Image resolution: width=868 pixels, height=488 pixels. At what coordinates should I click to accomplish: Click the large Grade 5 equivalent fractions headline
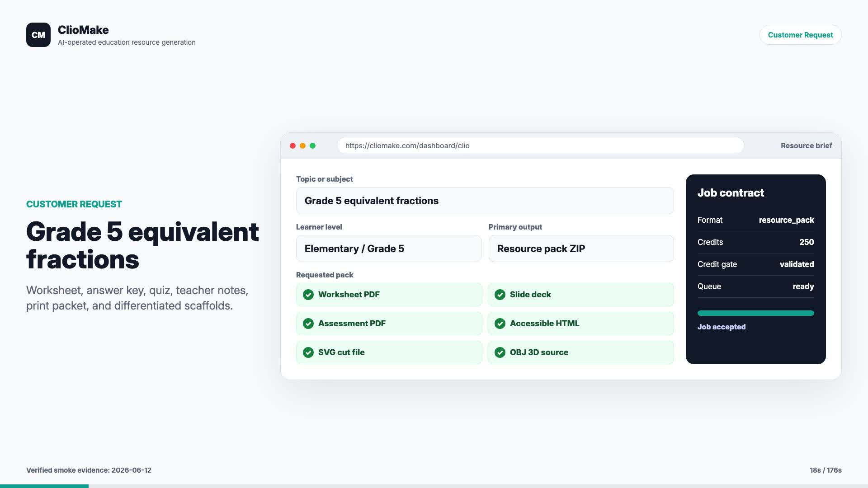click(142, 245)
